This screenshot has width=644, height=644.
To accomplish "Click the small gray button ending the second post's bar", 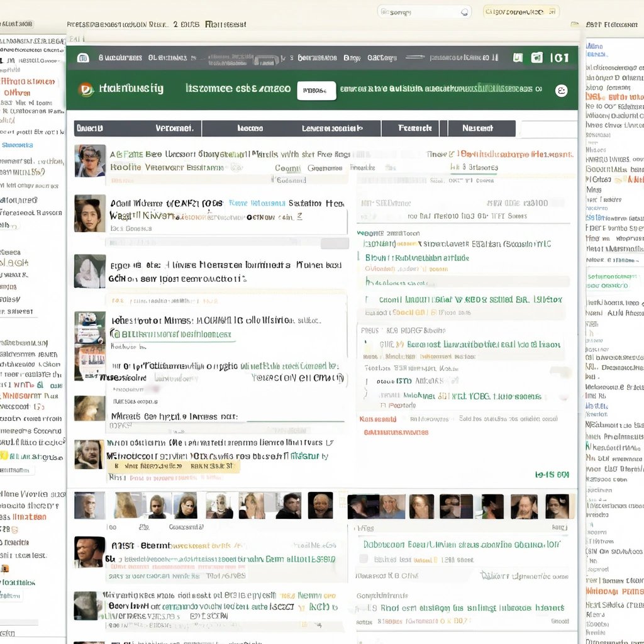I will point(335,243).
